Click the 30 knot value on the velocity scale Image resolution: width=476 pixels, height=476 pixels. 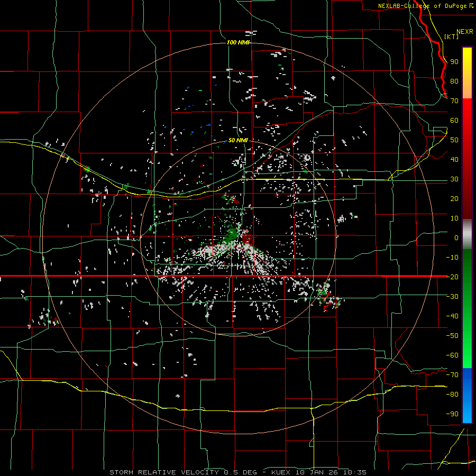pos(454,179)
